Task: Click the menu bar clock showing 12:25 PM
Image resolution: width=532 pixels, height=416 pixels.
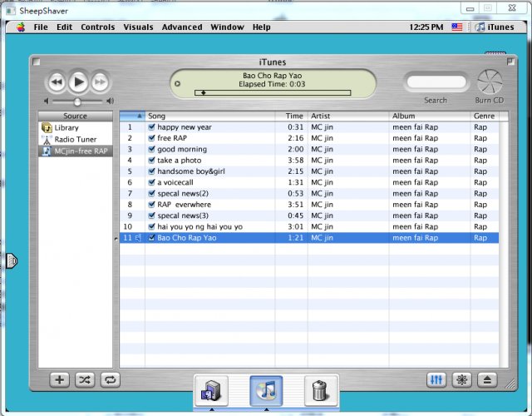Action: click(x=426, y=27)
